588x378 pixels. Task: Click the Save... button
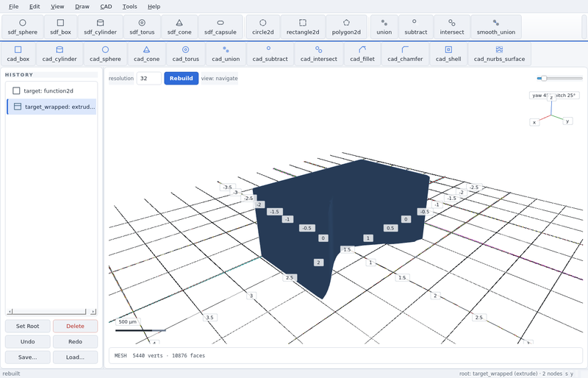pos(27,357)
